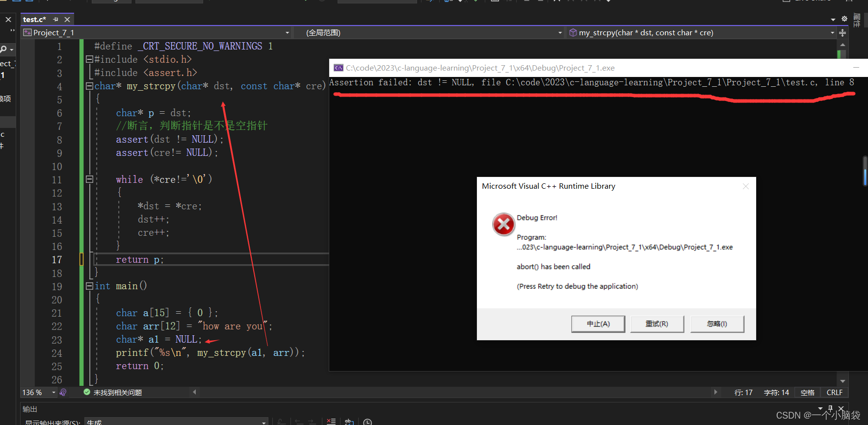Split the editor with the splitter icon
This screenshot has width=868, height=425.
(x=842, y=33)
